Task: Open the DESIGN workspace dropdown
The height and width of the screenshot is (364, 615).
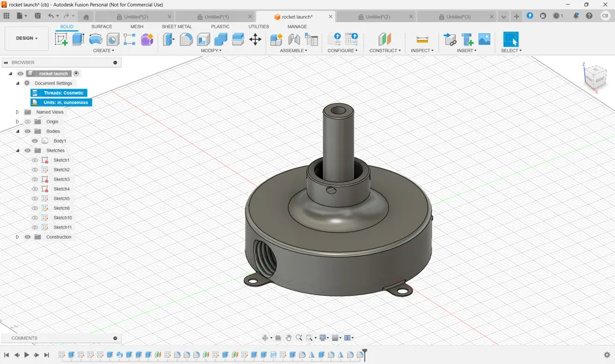Action: point(26,38)
